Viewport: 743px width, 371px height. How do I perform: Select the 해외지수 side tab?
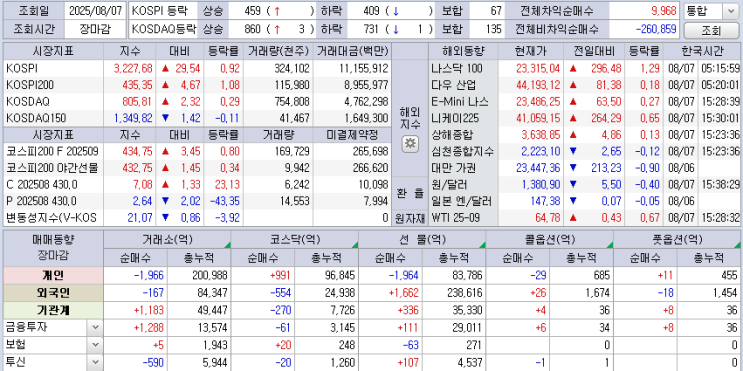(x=410, y=118)
